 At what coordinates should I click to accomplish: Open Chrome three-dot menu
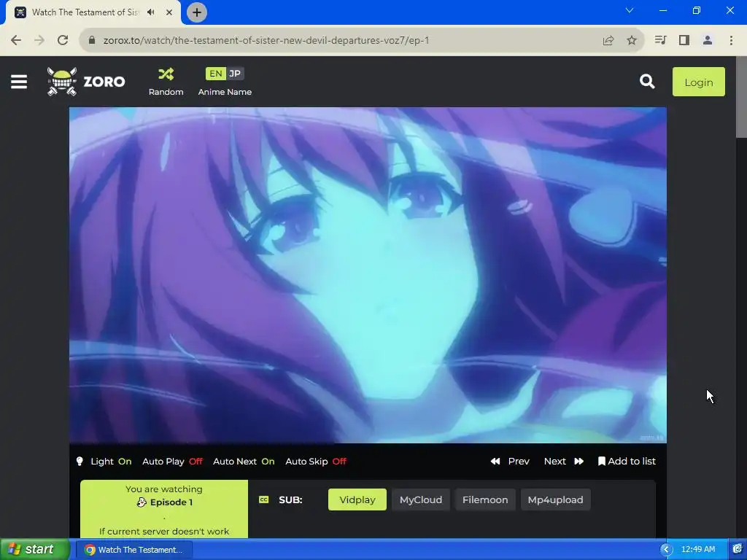(731, 41)
